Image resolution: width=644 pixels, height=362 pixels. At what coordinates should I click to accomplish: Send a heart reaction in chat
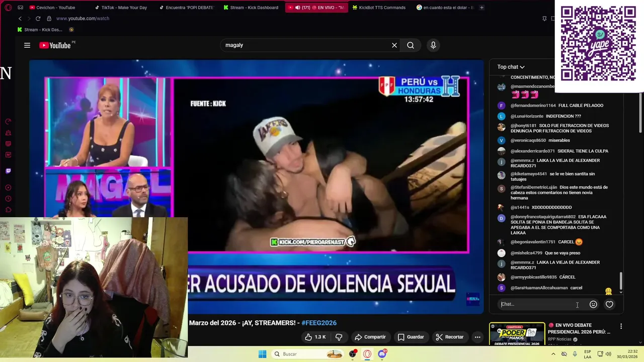(609, 304)
